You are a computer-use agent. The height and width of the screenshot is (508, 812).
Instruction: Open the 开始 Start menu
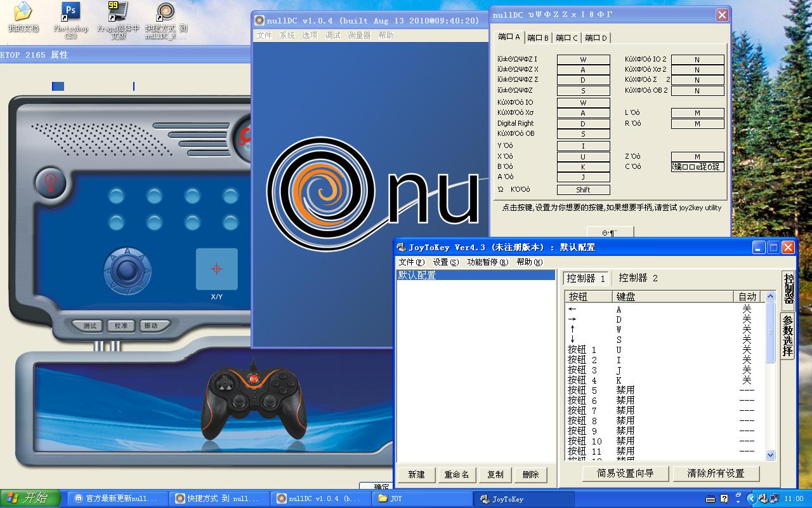pyautogui.click(x=30, y=498)
